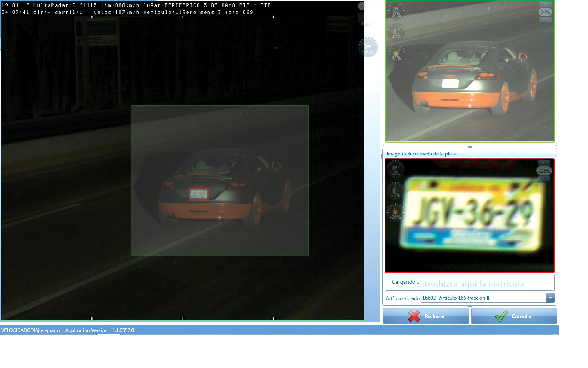Click the 'MultaRadar-C 61115' overlay text
Viewport: 588px width, 368px height.
pyautogui.click(x=65, y=5)
